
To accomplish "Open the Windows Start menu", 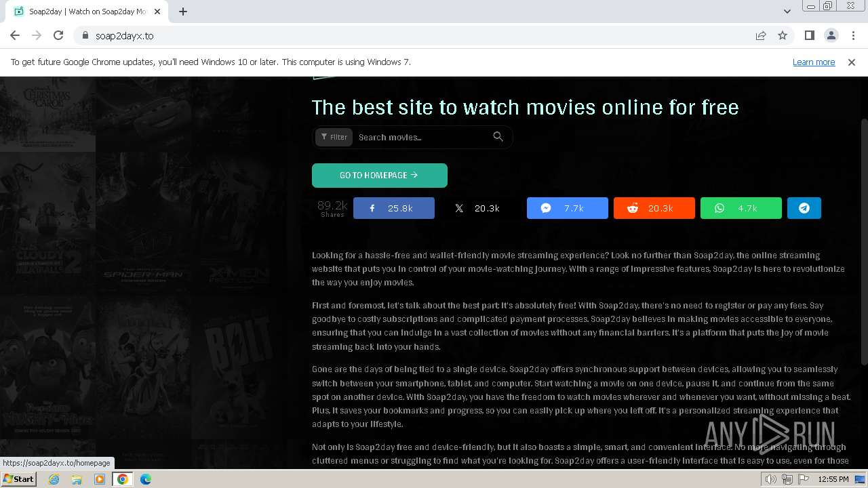I will pos(19,479).
